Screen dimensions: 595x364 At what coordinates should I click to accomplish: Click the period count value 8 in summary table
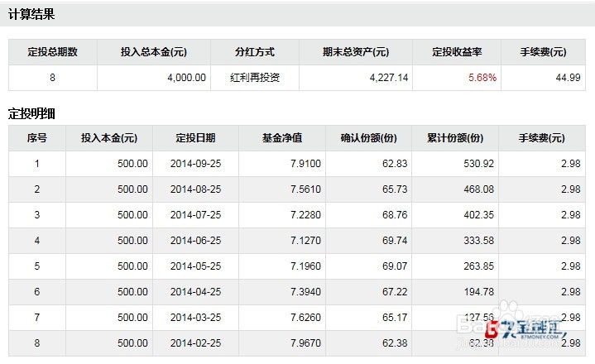point(52,78)
